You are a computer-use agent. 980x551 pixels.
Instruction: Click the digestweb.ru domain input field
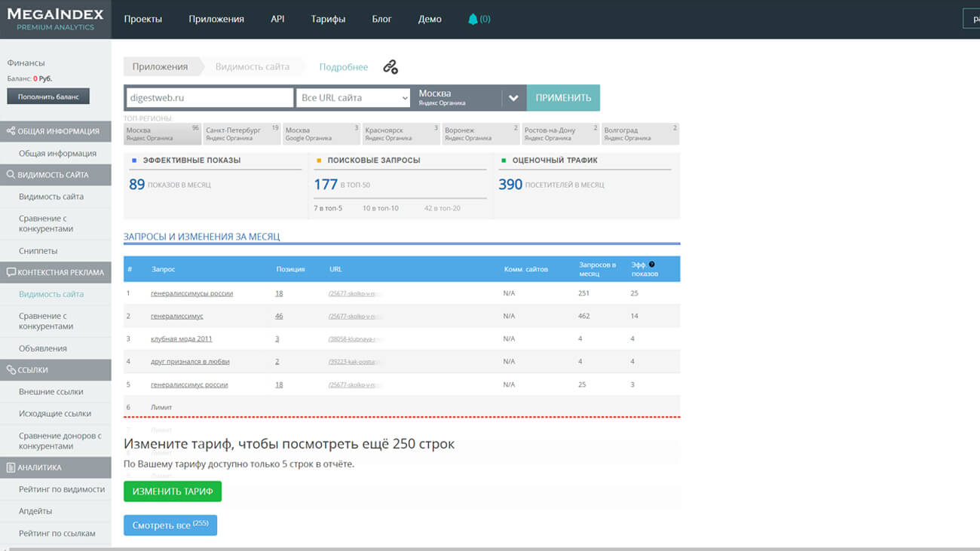click(x=209, y=98)
